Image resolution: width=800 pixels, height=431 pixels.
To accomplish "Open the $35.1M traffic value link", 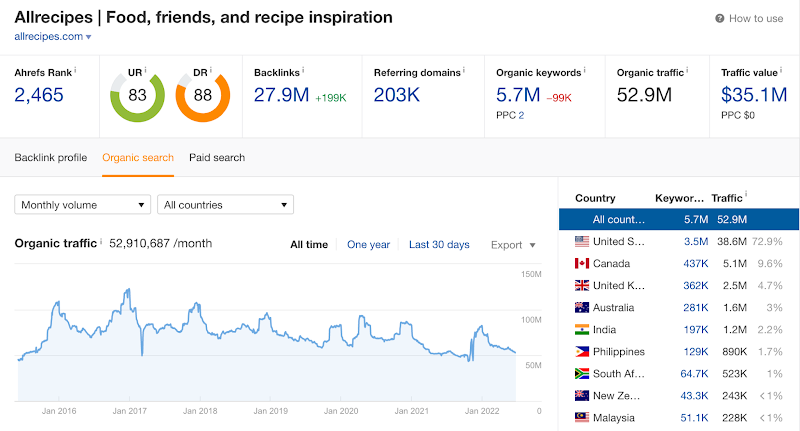I will (754, 95).
